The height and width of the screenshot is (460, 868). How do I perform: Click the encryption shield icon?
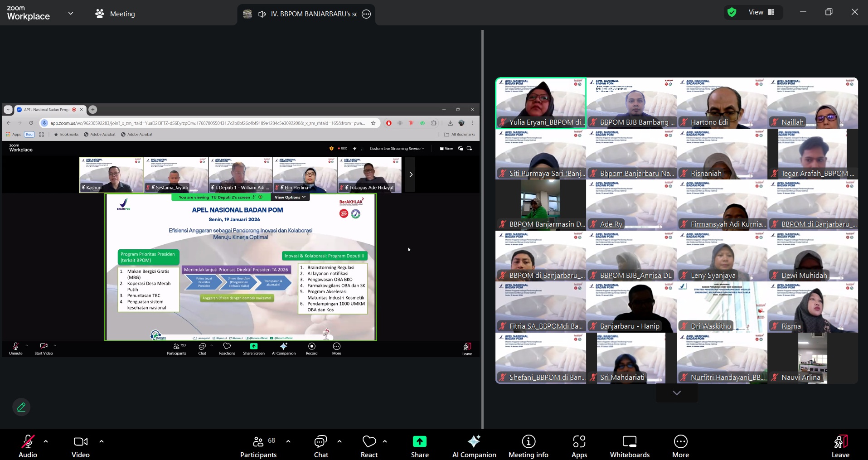(x=732, y=12)
